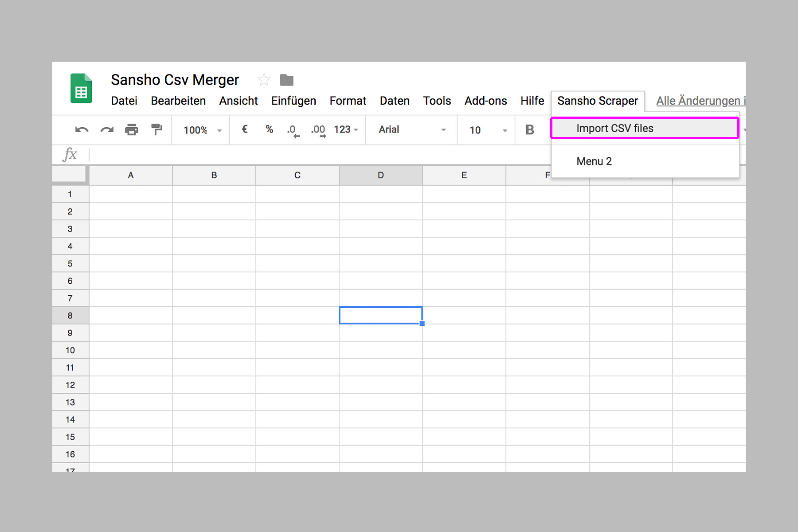Select row 10 header
The height and width of the screenshot is (532, 798).
tap(70, 350)
